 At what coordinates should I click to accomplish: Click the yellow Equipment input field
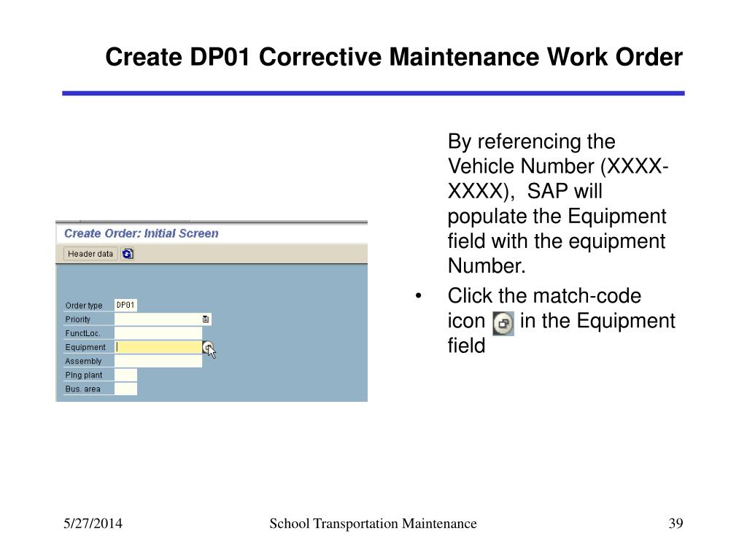[x=158, y=347]
